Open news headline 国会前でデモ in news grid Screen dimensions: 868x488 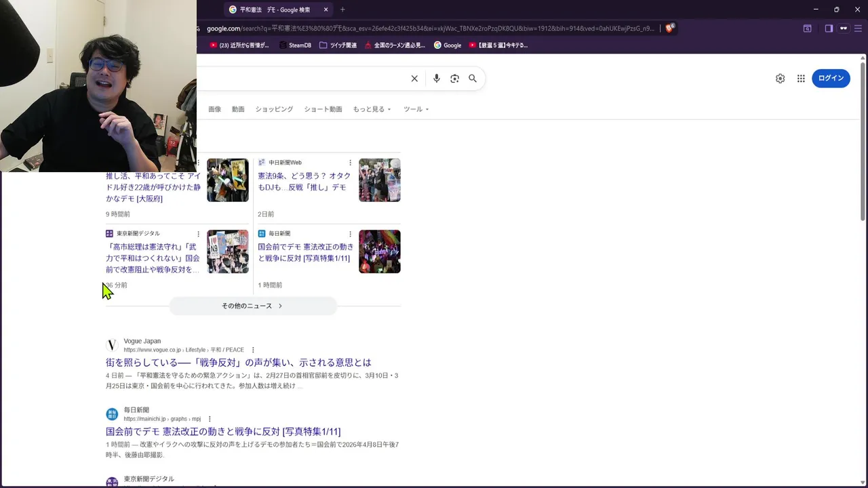coord(306,253)
